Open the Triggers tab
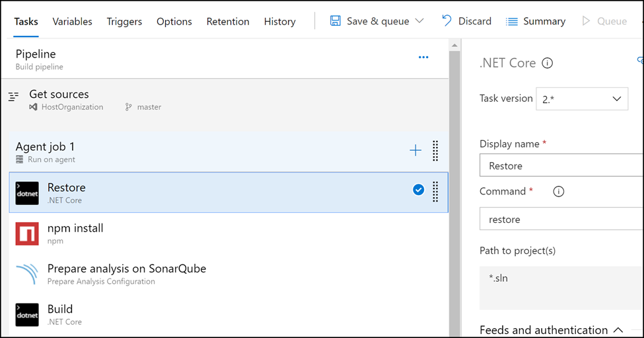644x338 pixels. coord(124,21)
